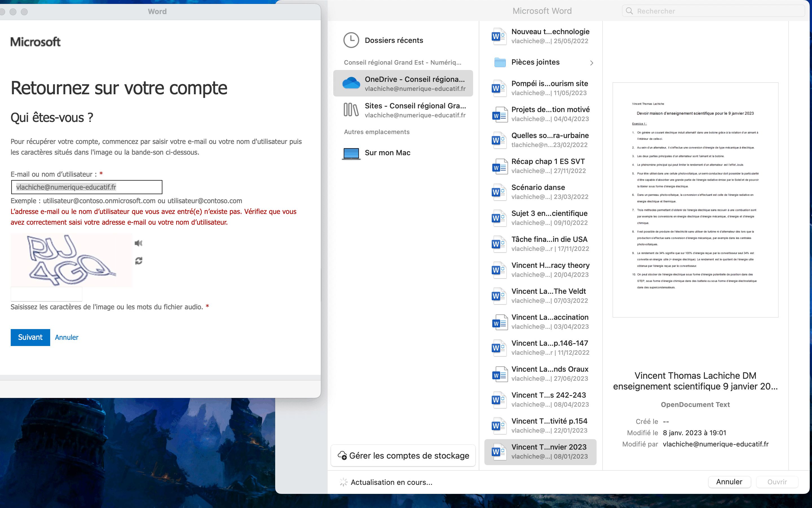Click Gérer les comptes de stockage

click(403, 456)
